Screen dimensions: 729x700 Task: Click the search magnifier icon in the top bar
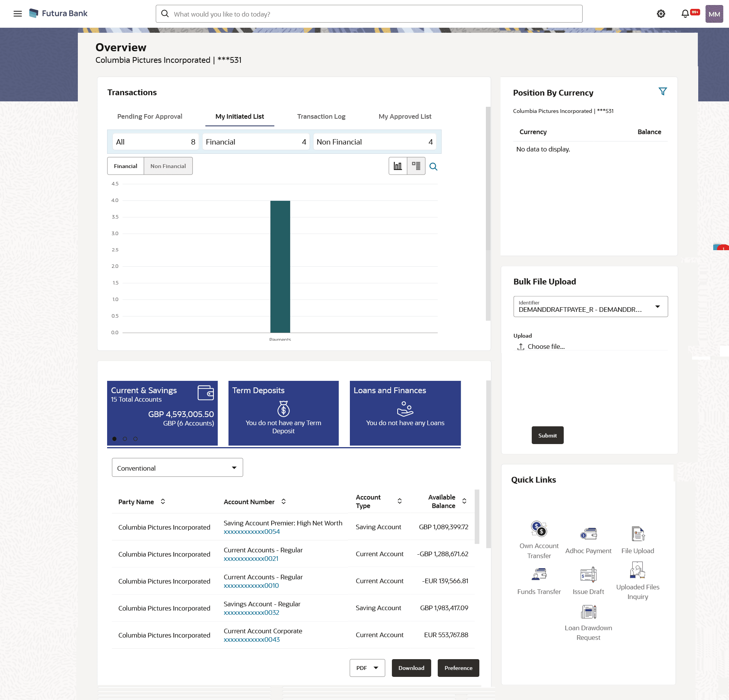(x=165, y=14)
